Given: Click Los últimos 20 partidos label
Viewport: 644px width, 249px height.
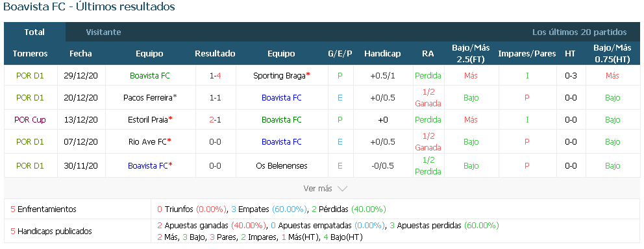Looking at the screenshot, I should coord(580,32).
